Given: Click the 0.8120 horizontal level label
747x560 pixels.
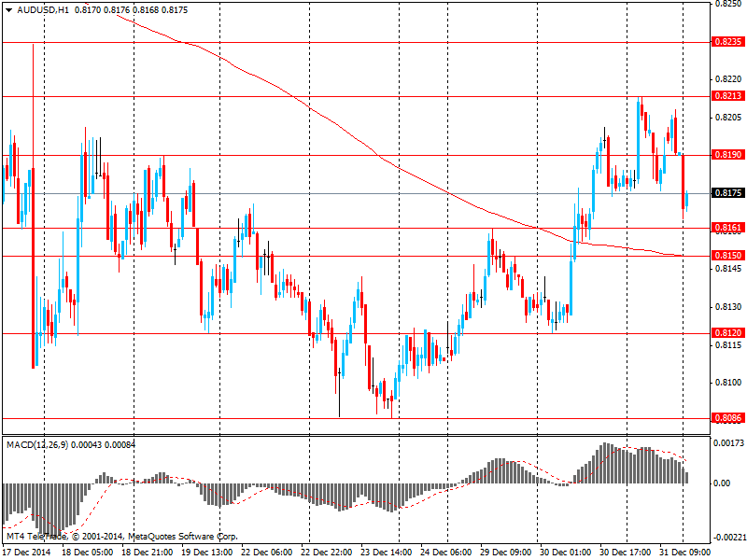Looking at the screenshot, I should [728, 333].
